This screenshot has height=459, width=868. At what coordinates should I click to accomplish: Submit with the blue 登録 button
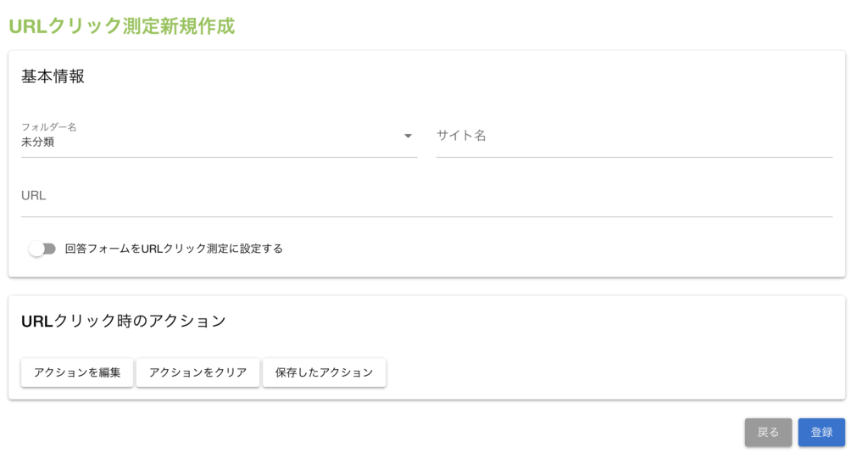(x=821, y=432)
